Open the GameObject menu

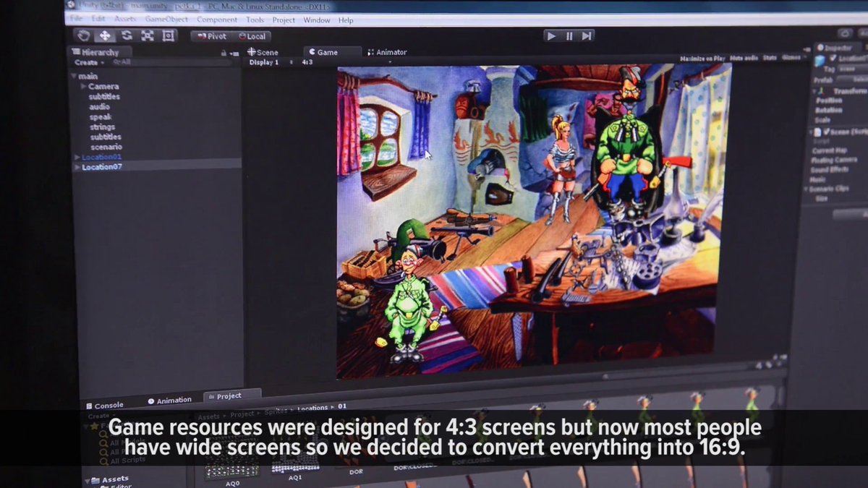coord(167,20)
